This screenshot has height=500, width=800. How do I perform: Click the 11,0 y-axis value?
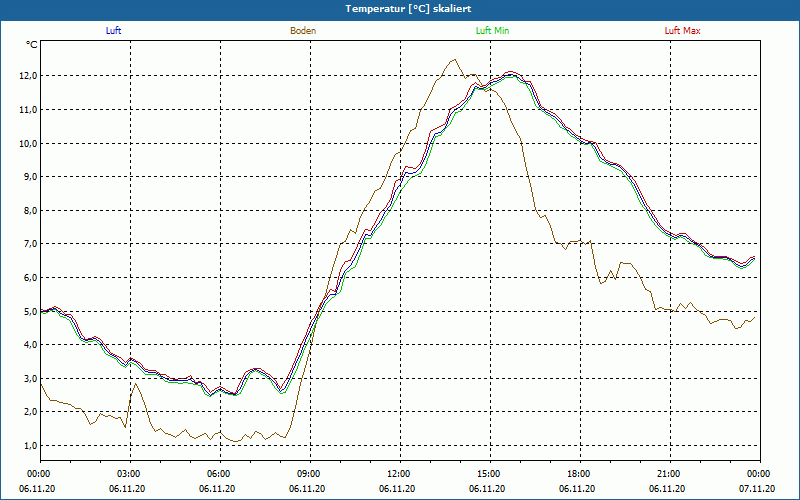[x=29, y=109]
